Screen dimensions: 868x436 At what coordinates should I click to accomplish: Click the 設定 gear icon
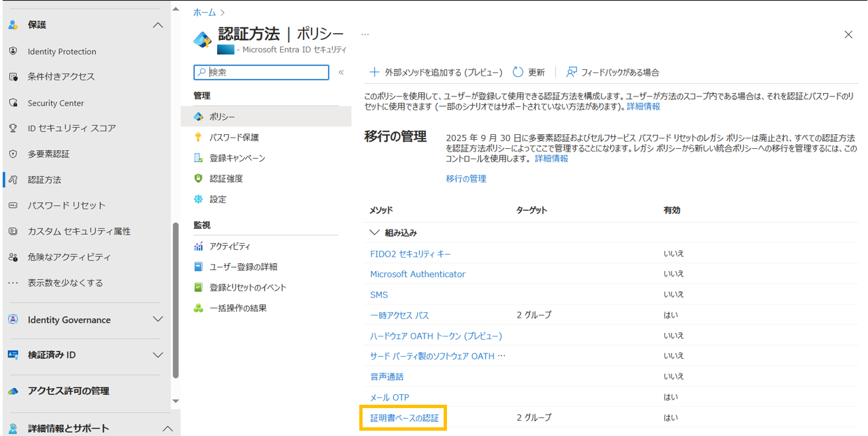tap(198, 199)
